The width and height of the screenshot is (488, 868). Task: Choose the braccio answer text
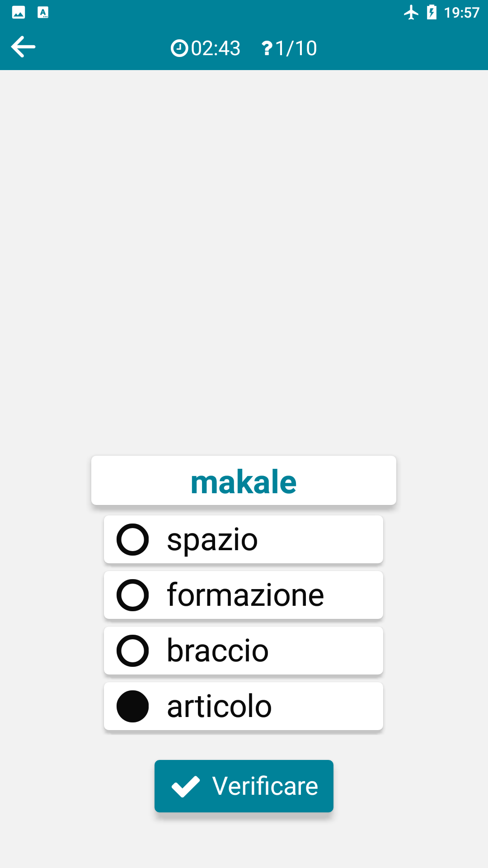pos(218,651)
